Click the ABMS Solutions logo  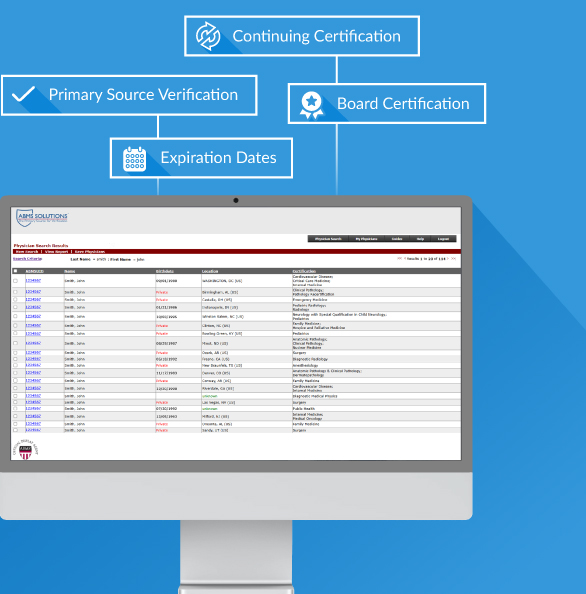tap(42, 217)
